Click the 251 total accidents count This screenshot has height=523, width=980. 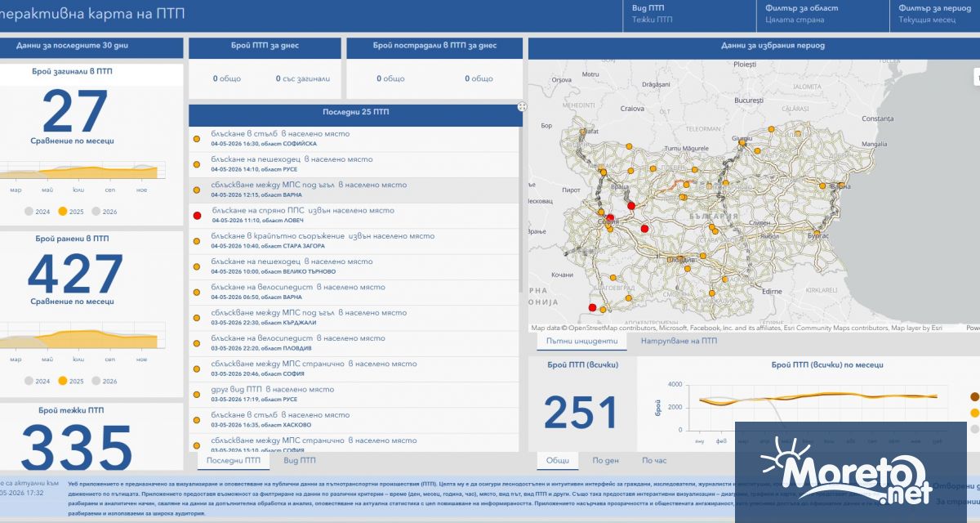point(581,413)
